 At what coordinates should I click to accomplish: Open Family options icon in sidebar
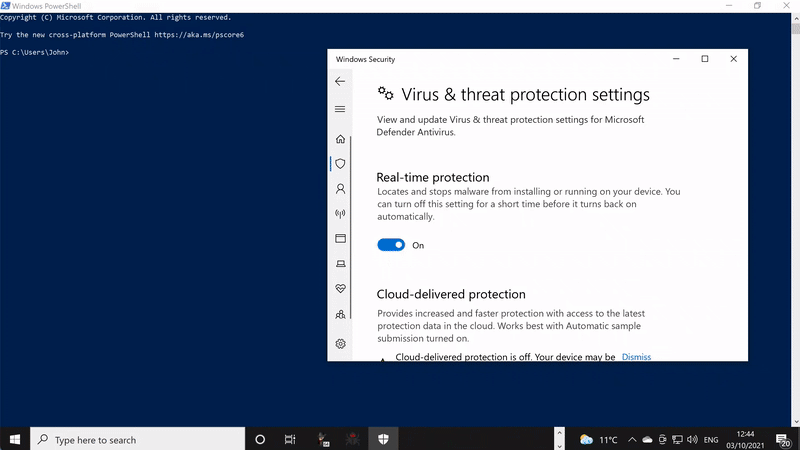340,314
